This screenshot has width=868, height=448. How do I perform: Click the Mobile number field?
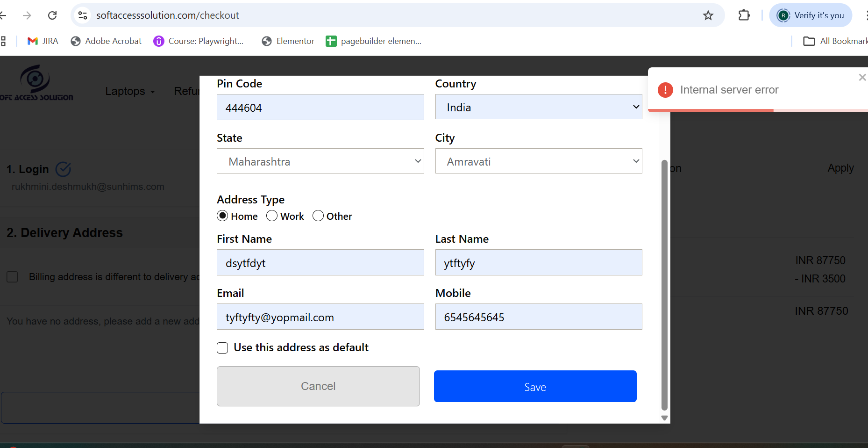tap(539, 317)
